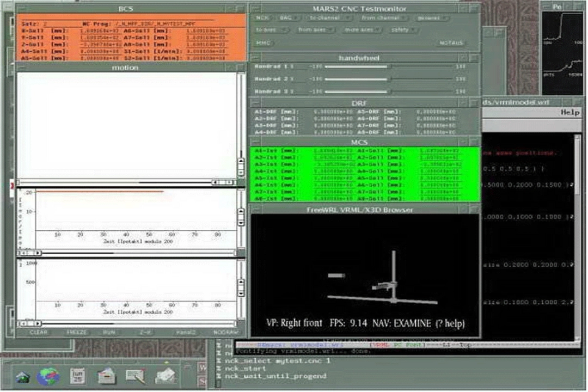Open the paper stack printer icon
Image resolution: width=588 pixels, height=392 pixels.
(x=165, y=376)
